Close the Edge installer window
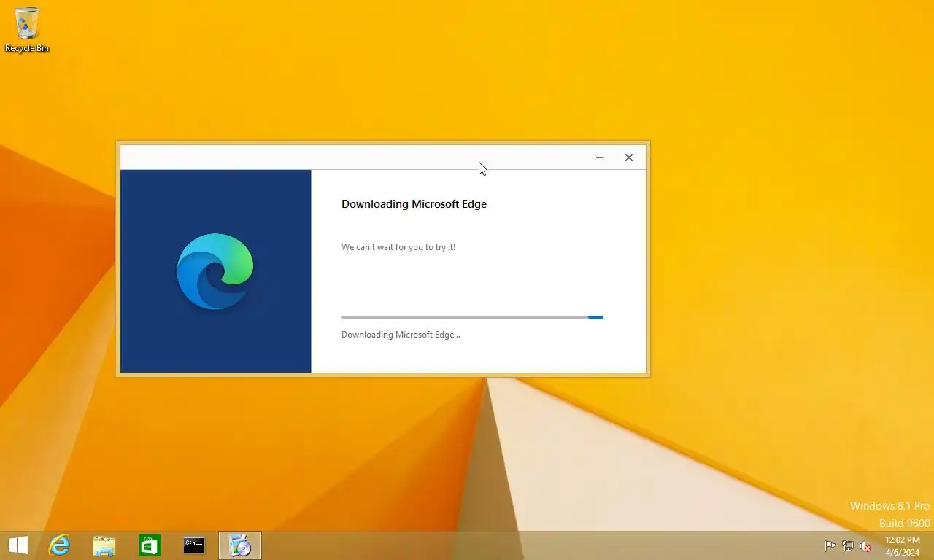Viewport: 934px width, 560px height. point(629,157)
